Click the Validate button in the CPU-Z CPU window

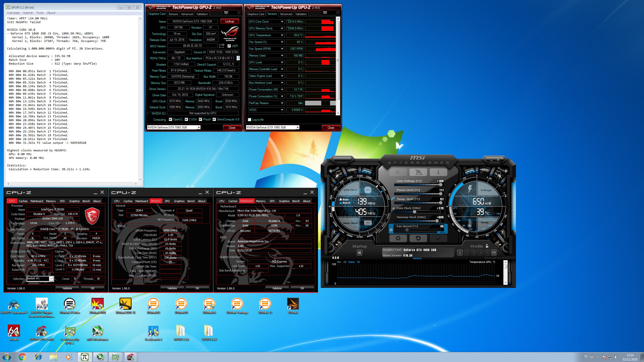pos(67,288)
